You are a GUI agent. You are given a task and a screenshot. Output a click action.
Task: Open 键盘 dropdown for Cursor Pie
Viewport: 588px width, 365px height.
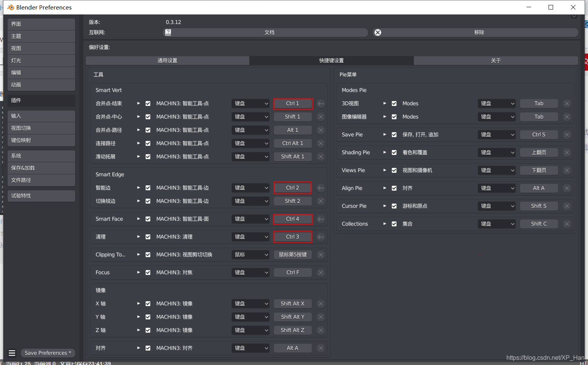point(497,206)
